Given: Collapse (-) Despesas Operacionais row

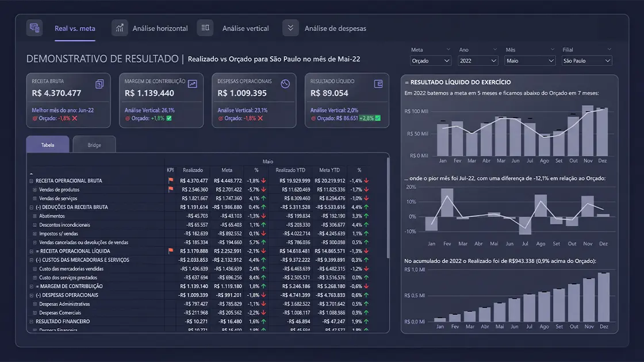Looking at the screenshot, I should [x=31, y=295].
